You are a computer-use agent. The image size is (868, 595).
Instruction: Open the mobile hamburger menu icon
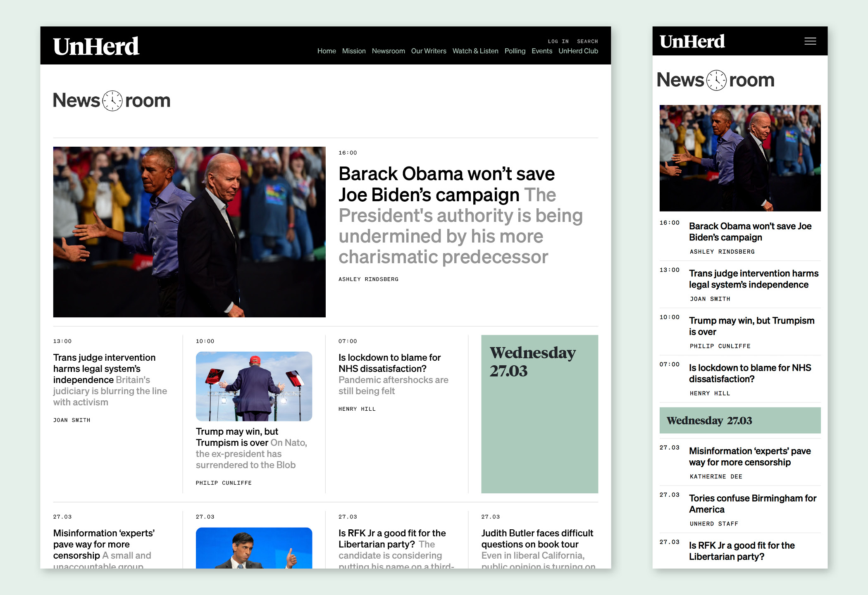tap(810, 41)
